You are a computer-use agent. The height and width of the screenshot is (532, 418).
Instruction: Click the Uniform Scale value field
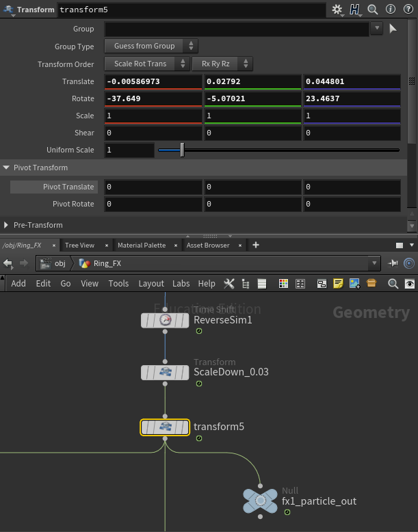(129, 150)
